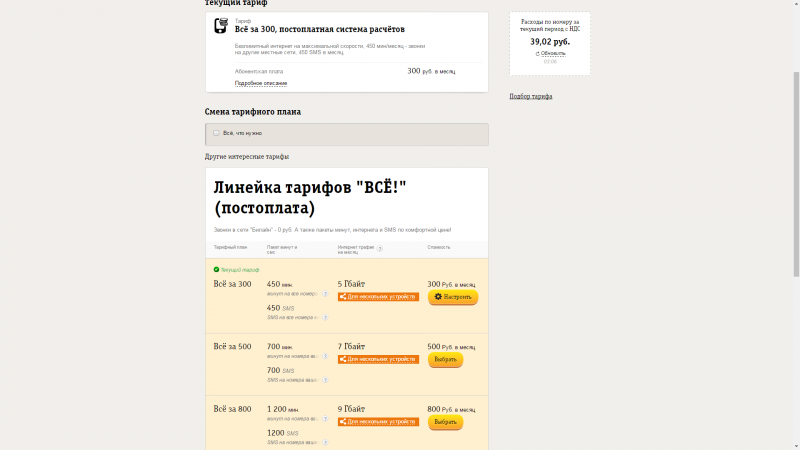Check the "Всё, что нужно" checkbox
The width and height of the screenshot is (800, 450).
point(216,133)
